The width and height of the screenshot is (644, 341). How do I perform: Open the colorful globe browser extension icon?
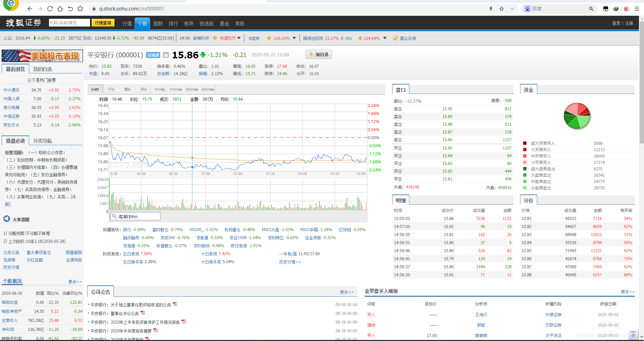click(x=616, y=9)
